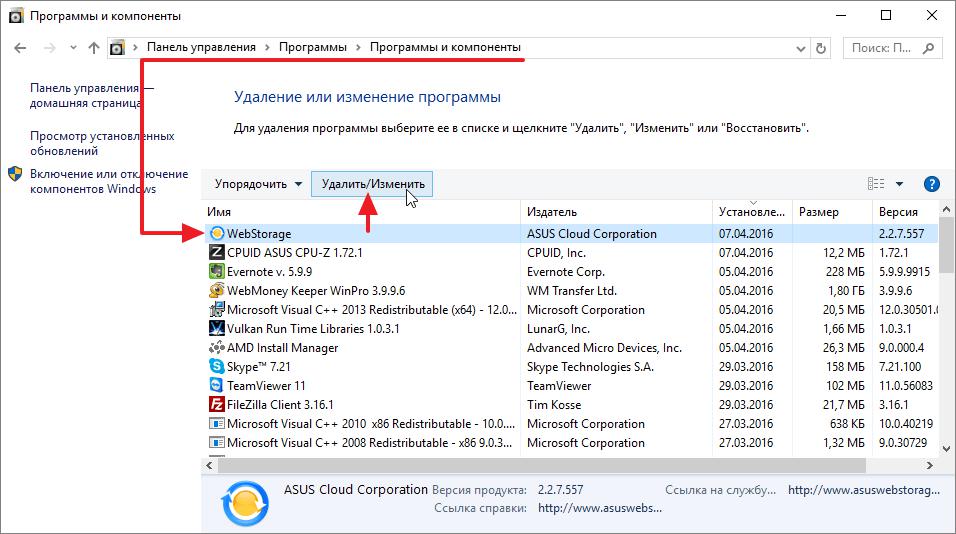Sort by the Установлено date column
Image resolution: width=956 pixels, height=534 pixels.
point(752,212)
